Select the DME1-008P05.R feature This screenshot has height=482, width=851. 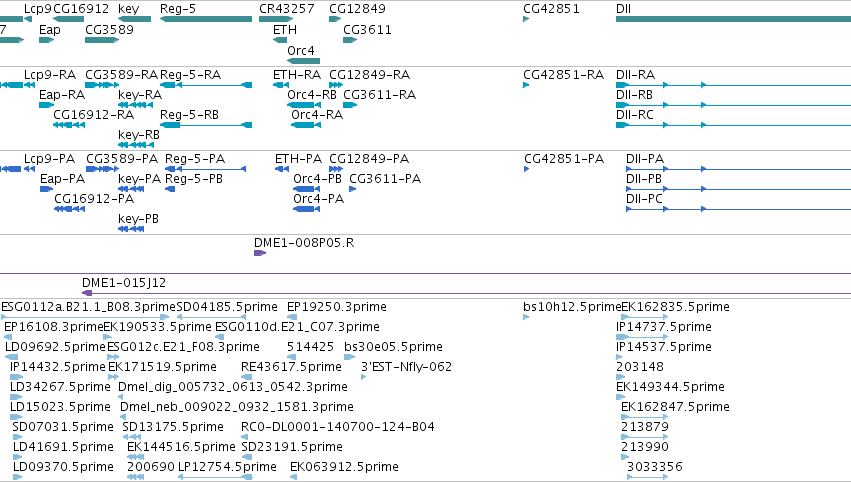click(x=260, y=253)
